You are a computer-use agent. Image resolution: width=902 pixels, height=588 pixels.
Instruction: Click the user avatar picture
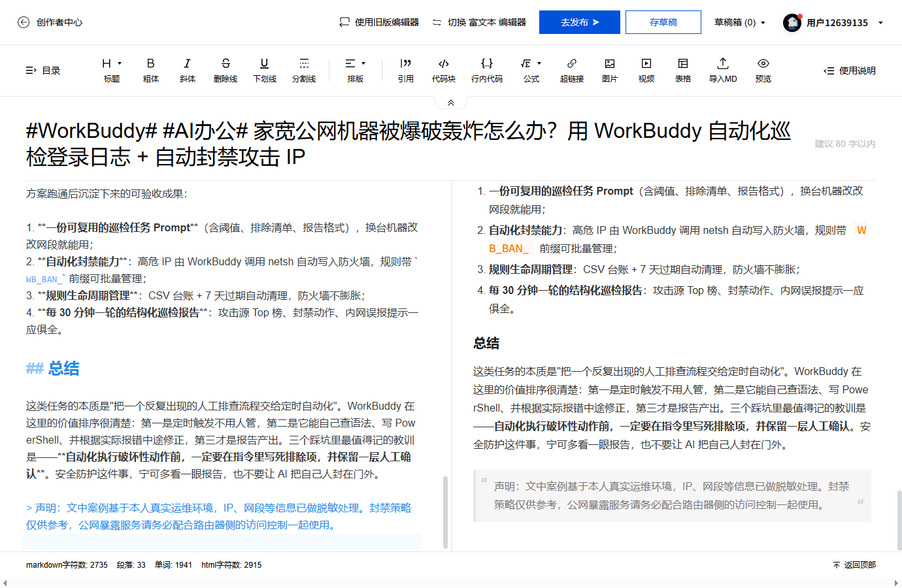tap(792, 23)
